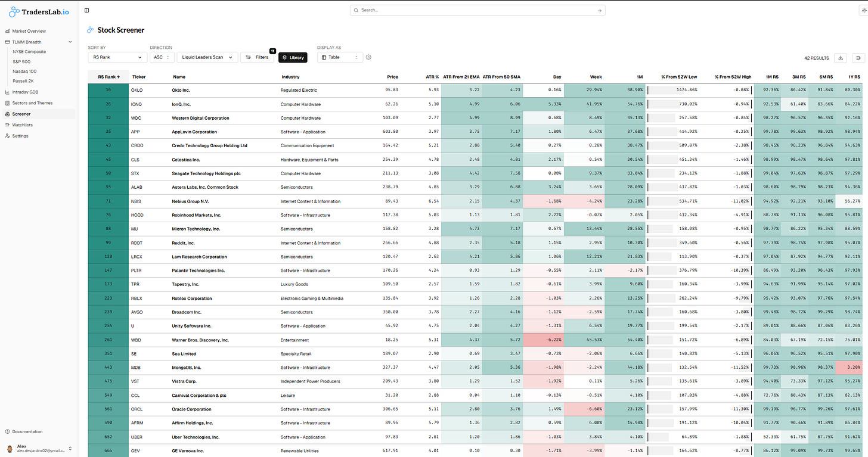Screen dimensions: 868x457
Task: Click the Settings user-gear icon in the sidebar
Action: (7, 136)
